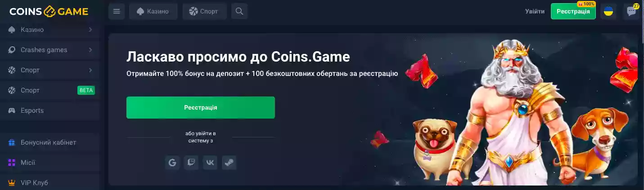Viewport: 644px width, 190px height.
Task: Click the Увійти login link
Action: (x=535, y=11)
